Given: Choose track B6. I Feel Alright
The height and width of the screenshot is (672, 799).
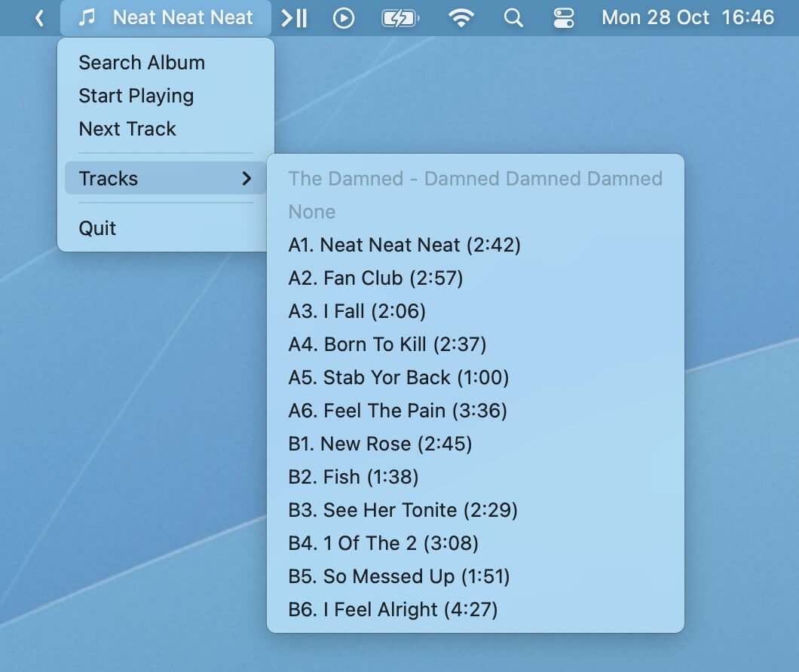Looking at the screenshot, I should [393, 609].
